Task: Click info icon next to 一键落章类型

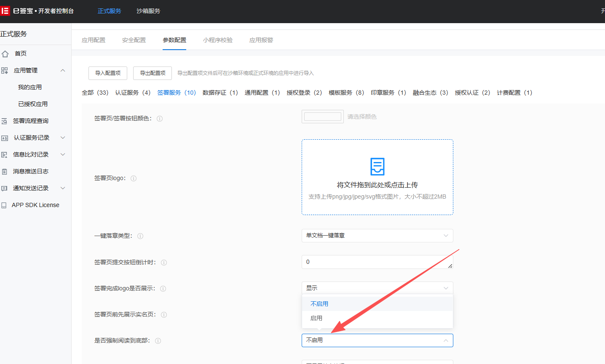Action: tap(140, 236)
